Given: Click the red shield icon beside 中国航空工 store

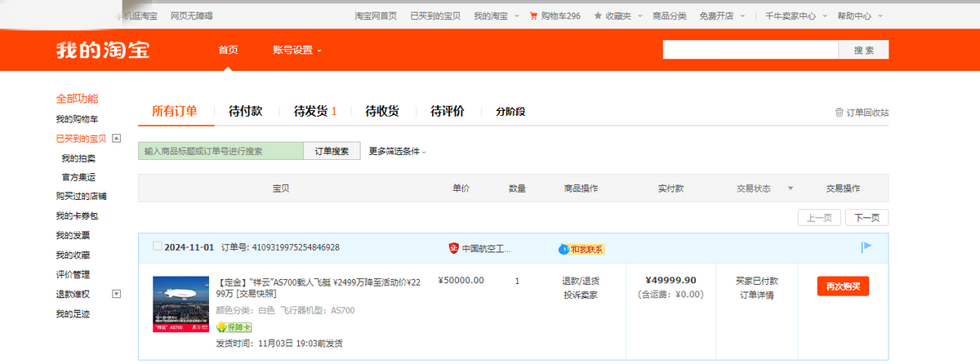Looking at the screenshot, I should pyautogui.click(x=453, y=248).
